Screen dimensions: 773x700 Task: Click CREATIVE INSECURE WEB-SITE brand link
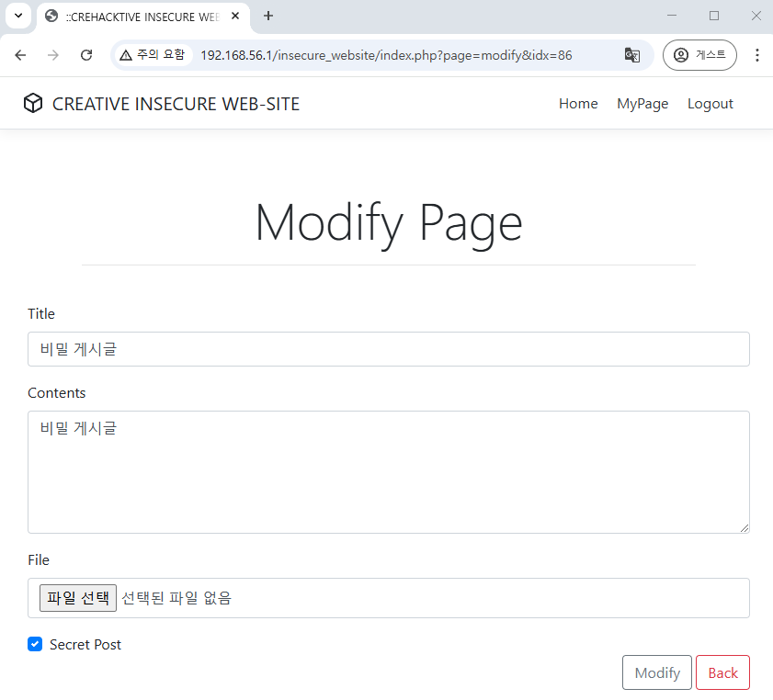(176, 104)
